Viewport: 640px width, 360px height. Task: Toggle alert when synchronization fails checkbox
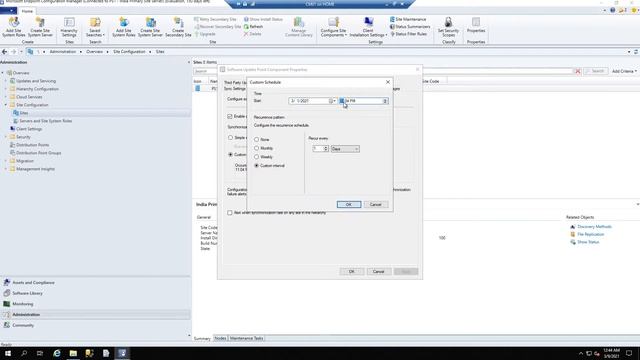coord(230,213)
